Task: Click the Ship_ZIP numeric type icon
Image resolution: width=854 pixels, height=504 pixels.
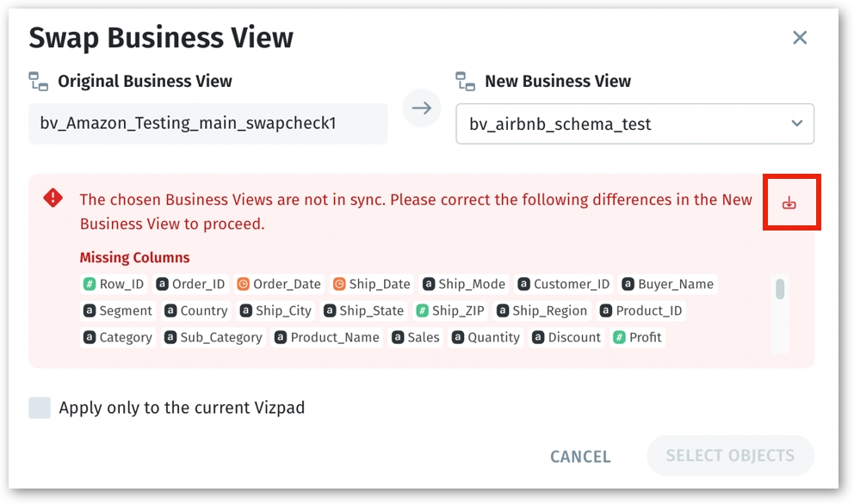Action: [422, 310]
